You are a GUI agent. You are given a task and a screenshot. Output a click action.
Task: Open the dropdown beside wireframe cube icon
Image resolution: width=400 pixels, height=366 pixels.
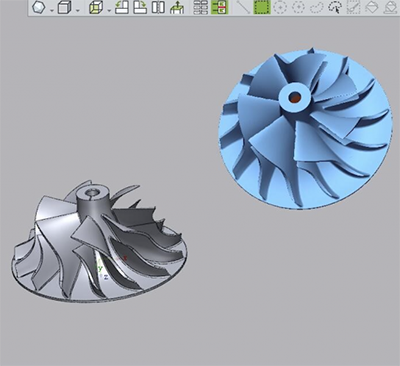click(x=109, y=11)
